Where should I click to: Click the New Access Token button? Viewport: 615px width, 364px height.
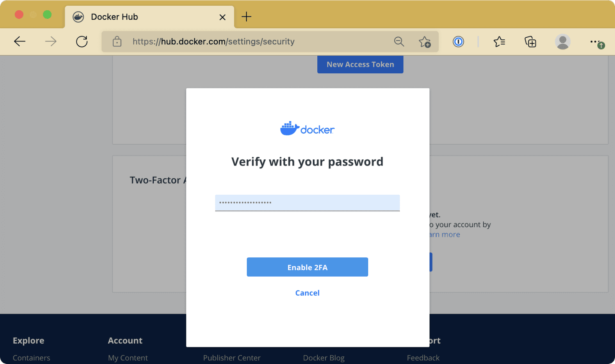[360, 64]
